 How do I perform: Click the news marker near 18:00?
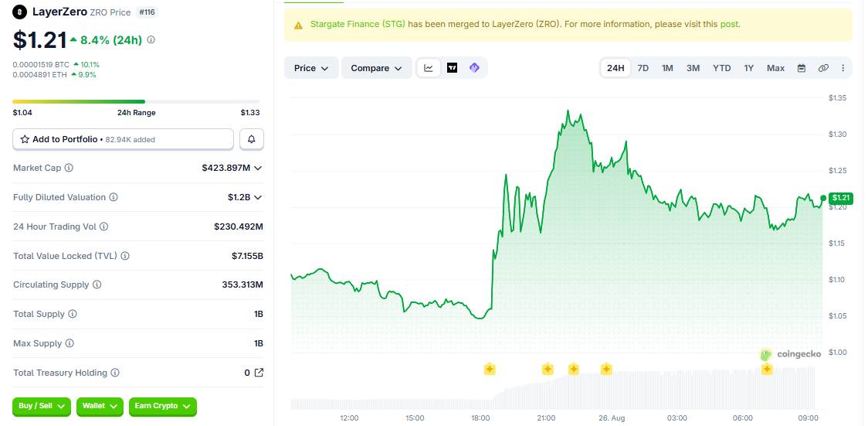coord(490,369)
